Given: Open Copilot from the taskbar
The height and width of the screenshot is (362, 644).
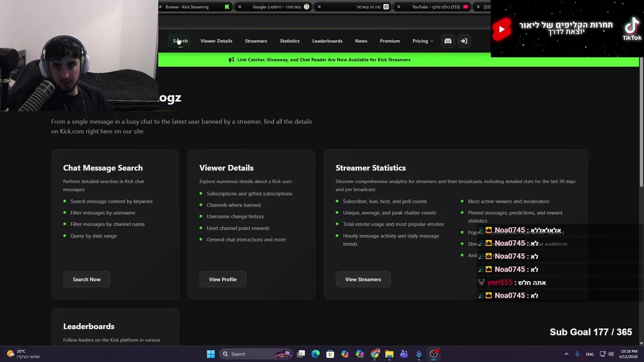Looking at the screenshot, I should coord(345,354).
